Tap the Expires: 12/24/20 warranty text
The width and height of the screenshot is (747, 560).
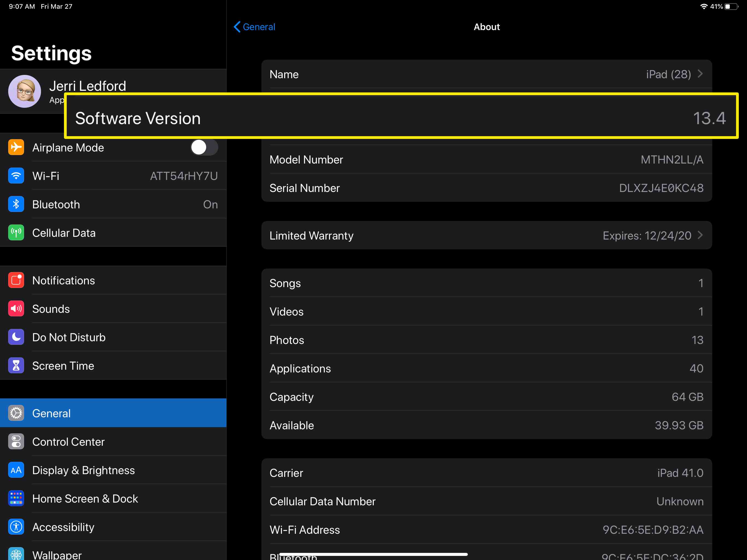pyautogui.click(x=647, y=235)
